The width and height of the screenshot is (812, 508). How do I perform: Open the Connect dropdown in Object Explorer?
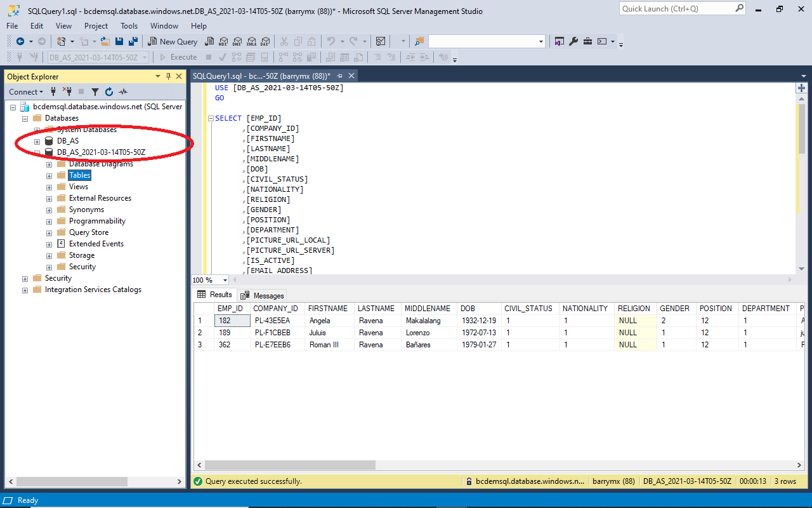[26, 91]
